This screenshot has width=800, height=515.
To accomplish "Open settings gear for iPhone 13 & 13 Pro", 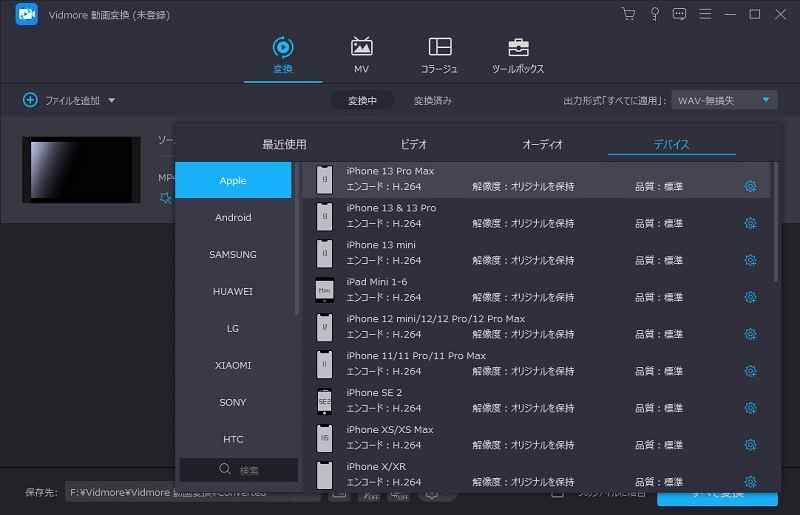I will pyautogui.click(x=750, y=223).
